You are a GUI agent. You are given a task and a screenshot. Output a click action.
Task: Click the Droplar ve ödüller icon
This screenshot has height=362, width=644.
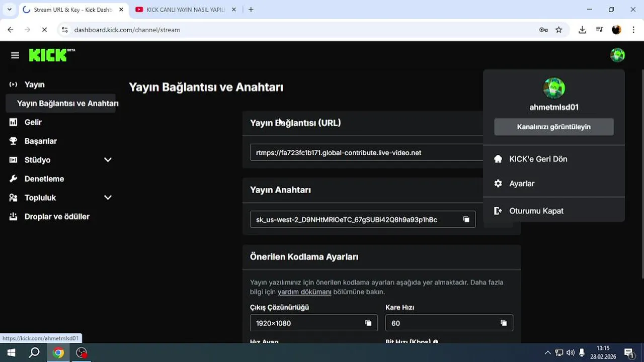[x=14, y=217]
